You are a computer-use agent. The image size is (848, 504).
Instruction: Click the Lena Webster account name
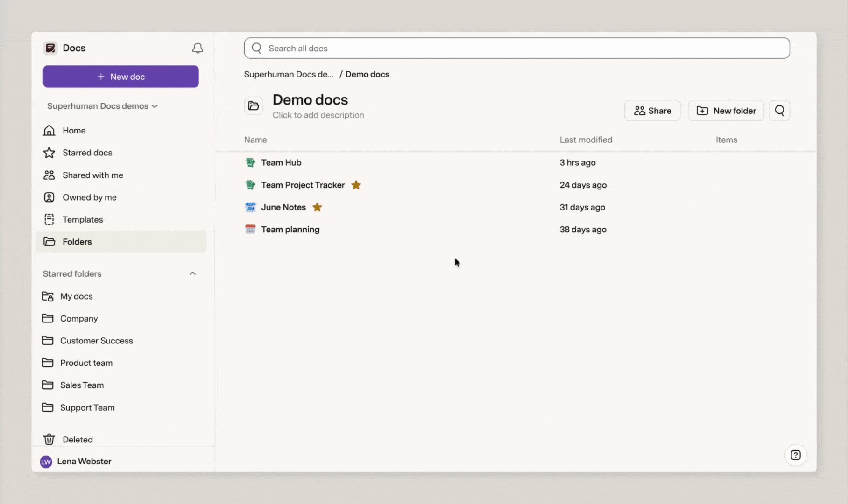(x=84, y=461)
